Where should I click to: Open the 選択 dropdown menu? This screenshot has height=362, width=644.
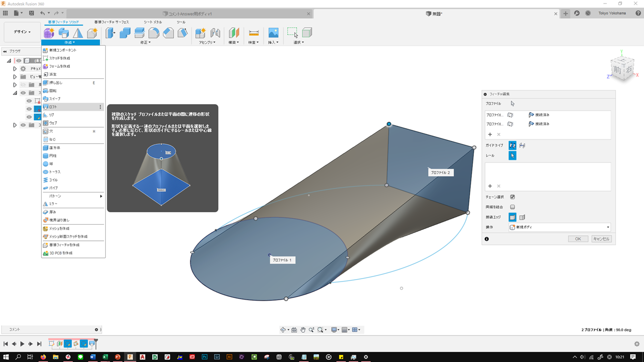[x=299, y=42]
